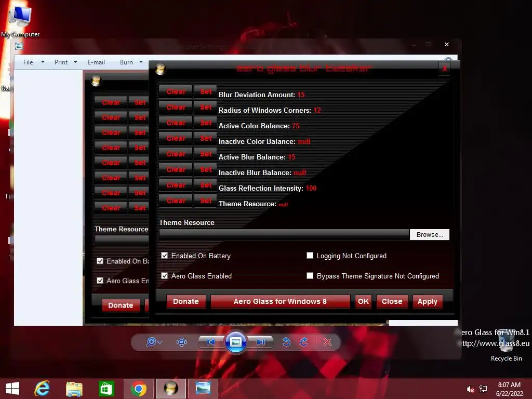Click the muted volume tray icon
Screen dimensions: 532x399
coord(470,390)
